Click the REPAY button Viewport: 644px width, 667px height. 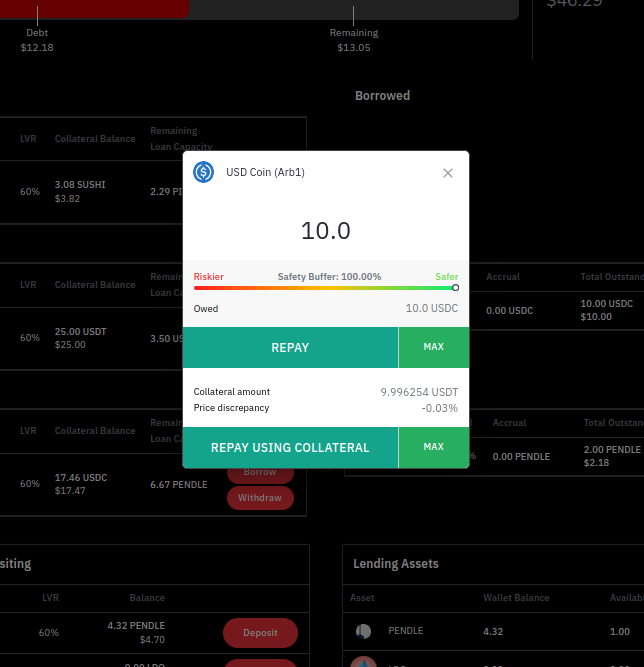(291, 348)
